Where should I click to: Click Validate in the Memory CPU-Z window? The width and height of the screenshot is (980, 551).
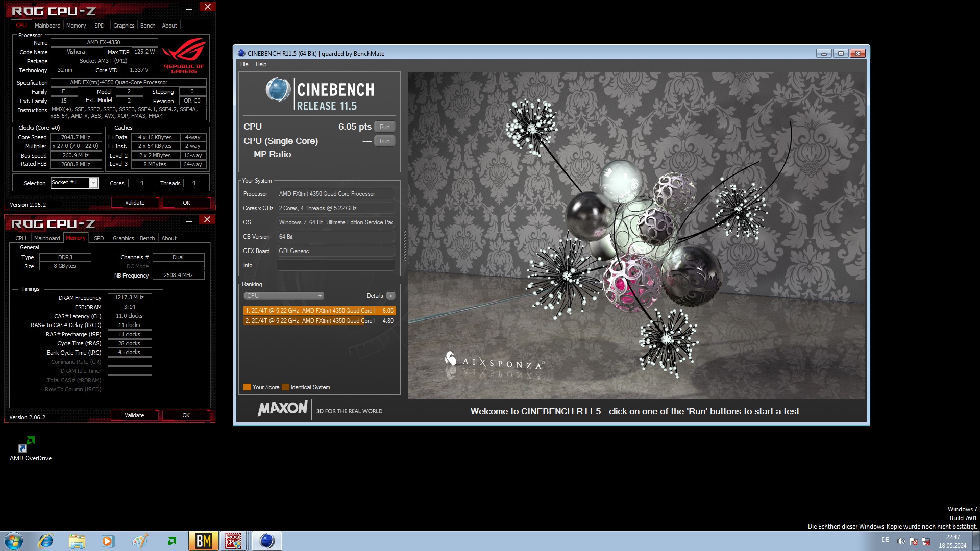point(134,415)
